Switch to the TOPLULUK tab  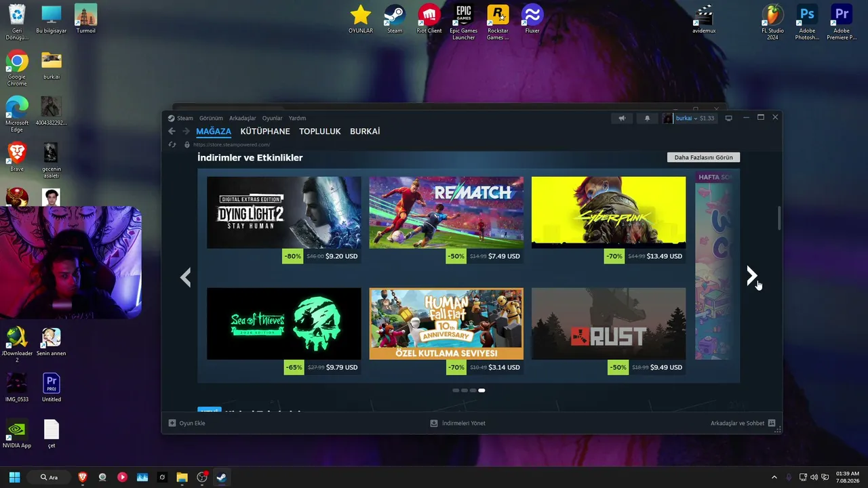(320, 131)
